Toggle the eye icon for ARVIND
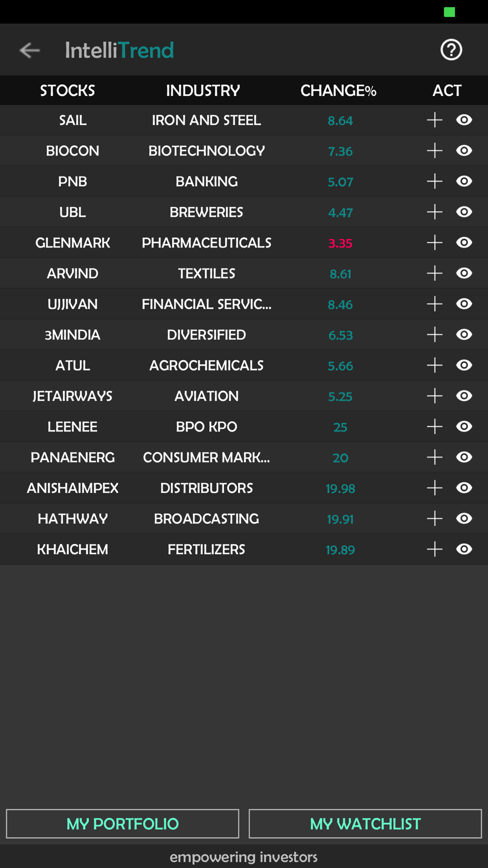The width and height of the screenshot is (488, 868). click(464, 273)
